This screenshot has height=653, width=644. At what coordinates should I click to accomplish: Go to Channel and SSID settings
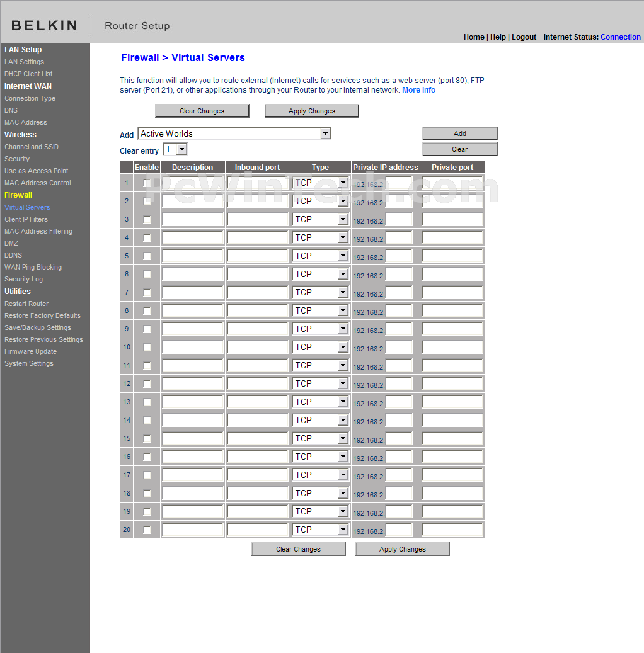coord(32,147)
